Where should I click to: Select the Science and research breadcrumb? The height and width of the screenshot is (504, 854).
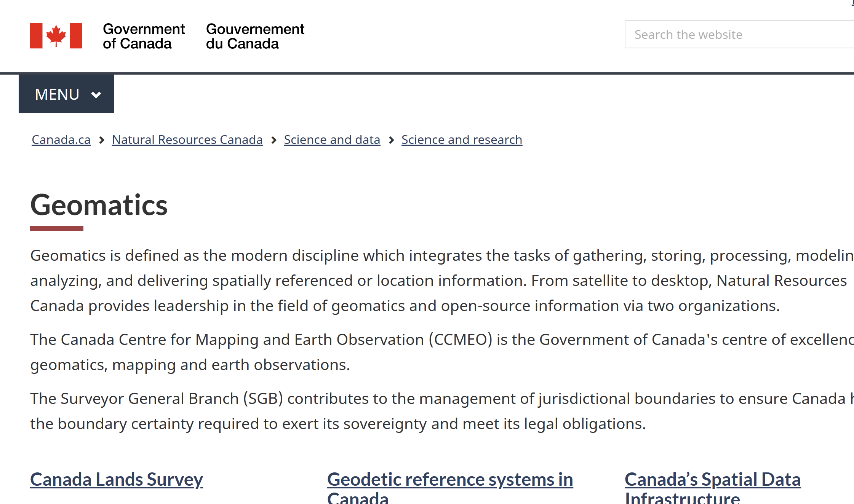(462, 140)
